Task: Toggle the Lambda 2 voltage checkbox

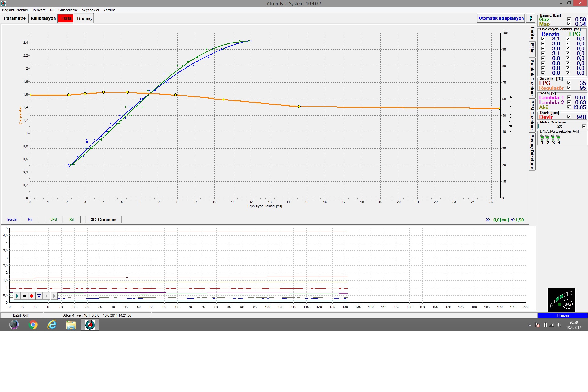Action: (x=569, y=102)
